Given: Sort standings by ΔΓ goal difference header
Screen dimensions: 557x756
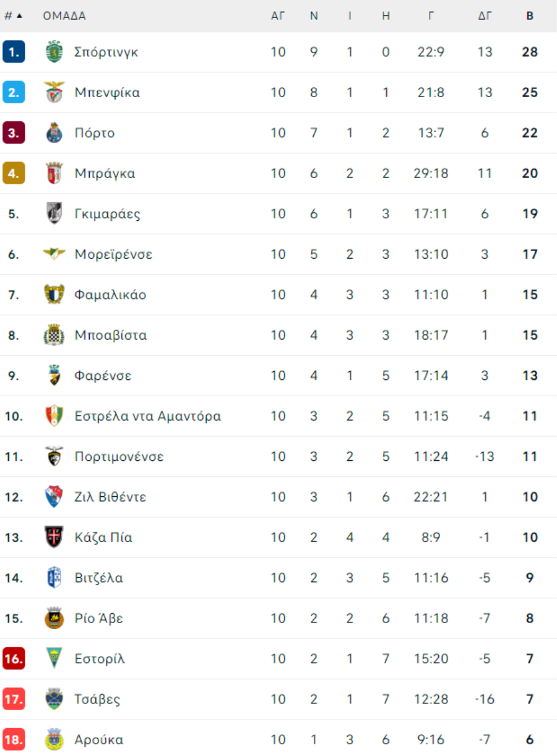Looking at the screenshot, I should 485,16.
